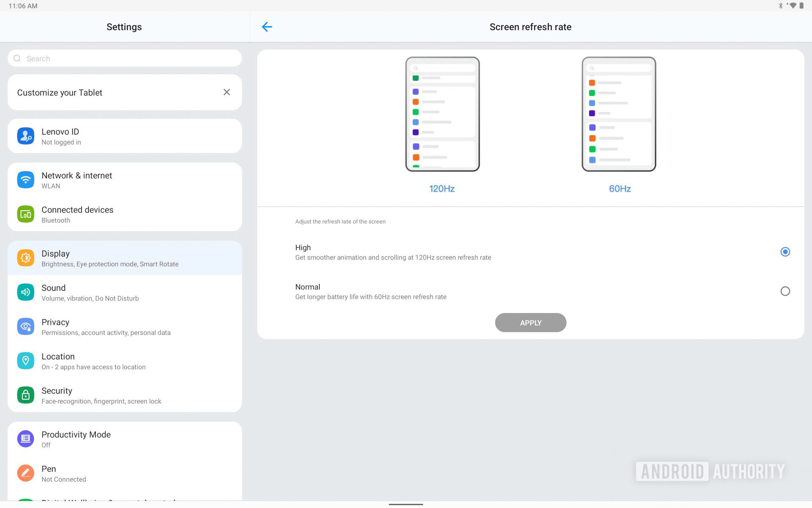Click the Privacy eye icon
This screenshot has width=812, height=508.
tap(26, 326)
